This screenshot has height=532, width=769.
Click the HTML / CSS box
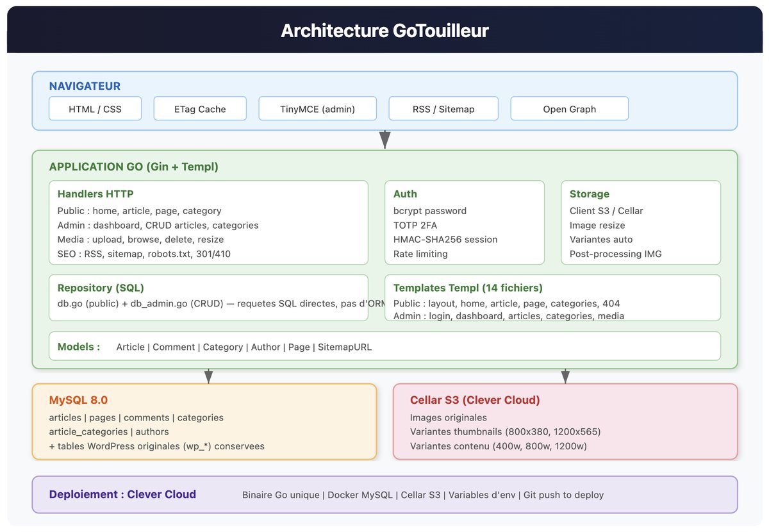[95, 109]
